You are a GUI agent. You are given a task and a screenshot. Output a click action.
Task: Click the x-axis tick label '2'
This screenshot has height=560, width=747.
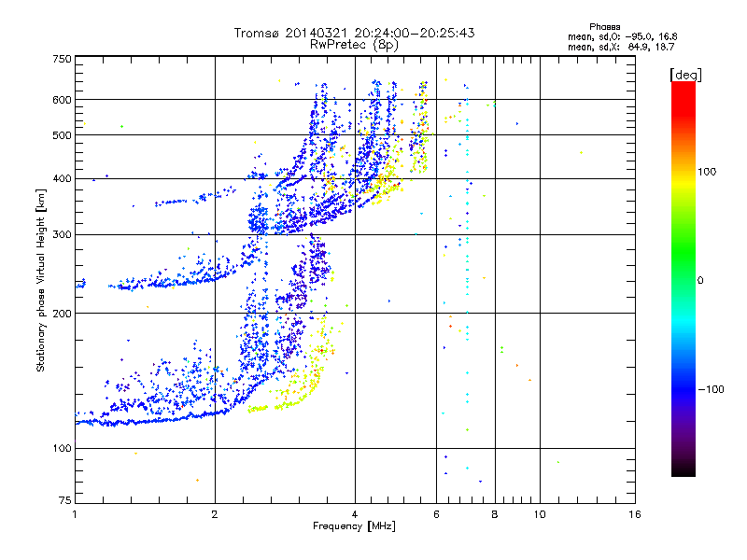pyautogui.click(x=215, y=514)
